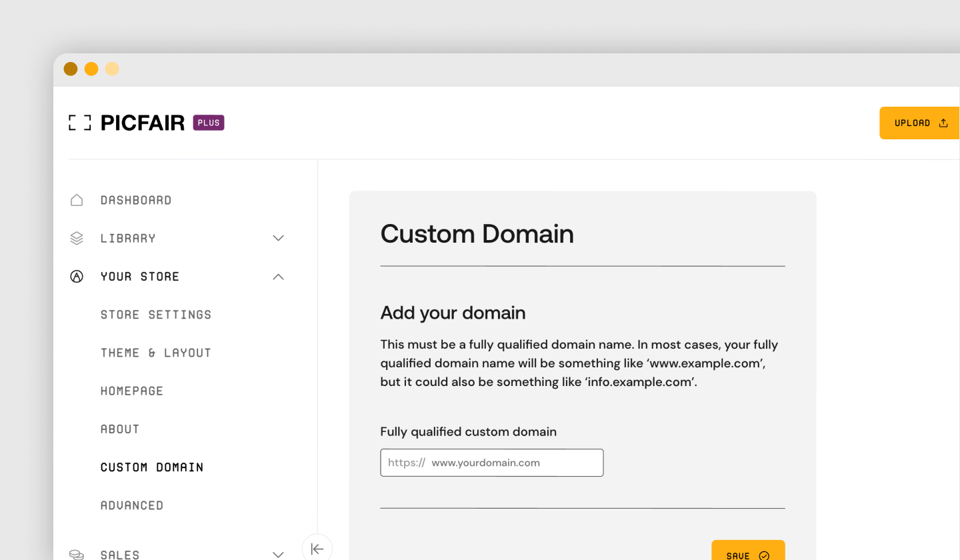
Task: Click the Library layers icon
Action: [x=77, y=238]
